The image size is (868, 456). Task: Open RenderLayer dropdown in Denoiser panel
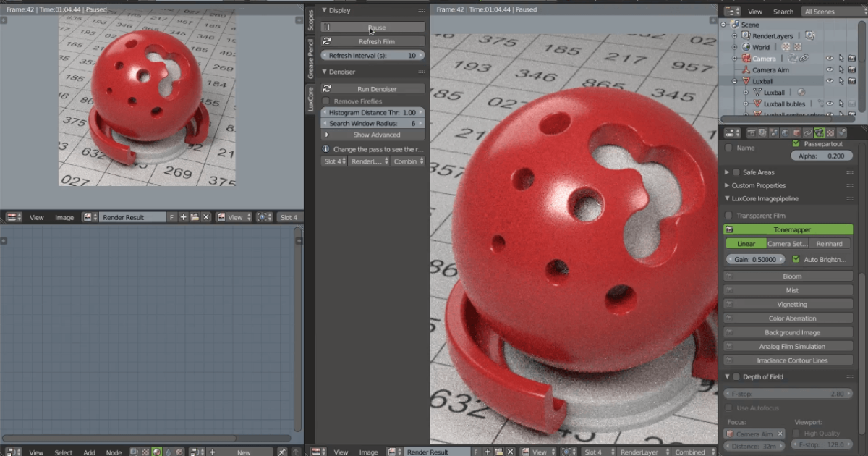pyautogui.click(x=369, y=161)
